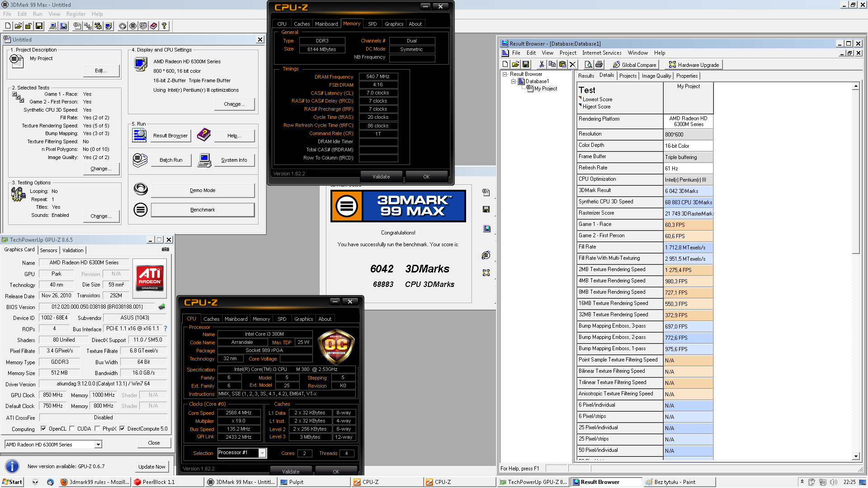This screenshot has width=868, height=488.
Task: Open Internet Services menu in Result Browser
Action: [602, 53]
